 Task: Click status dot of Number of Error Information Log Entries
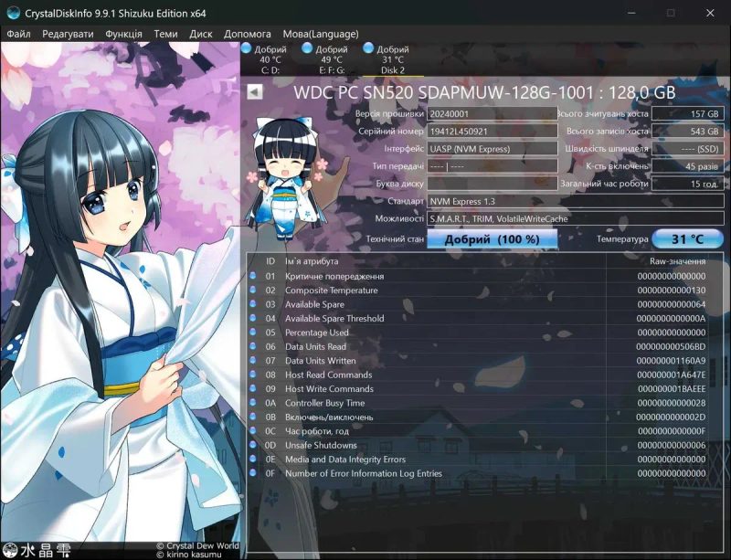tap(253, 472)
